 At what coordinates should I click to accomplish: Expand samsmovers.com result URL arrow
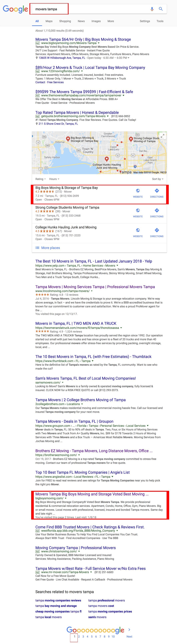pyautogui.click(x=63, y=383)
